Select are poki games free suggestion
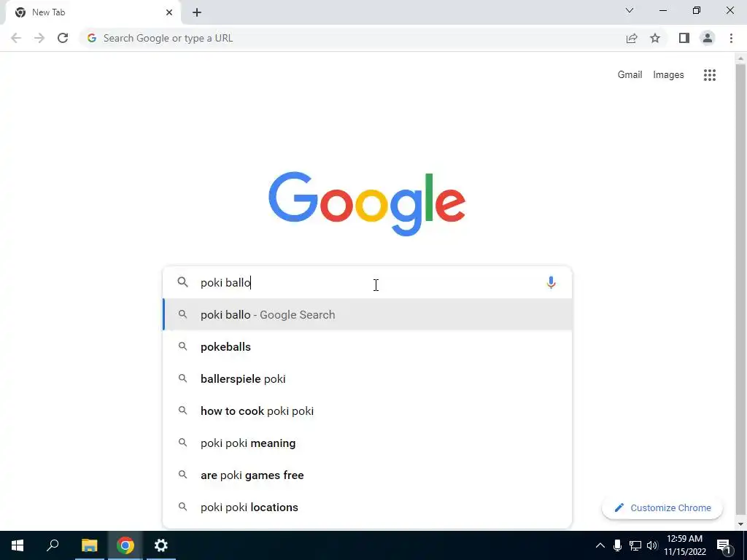The width and height of the screenshot is (747, 560). pos(368,475)
